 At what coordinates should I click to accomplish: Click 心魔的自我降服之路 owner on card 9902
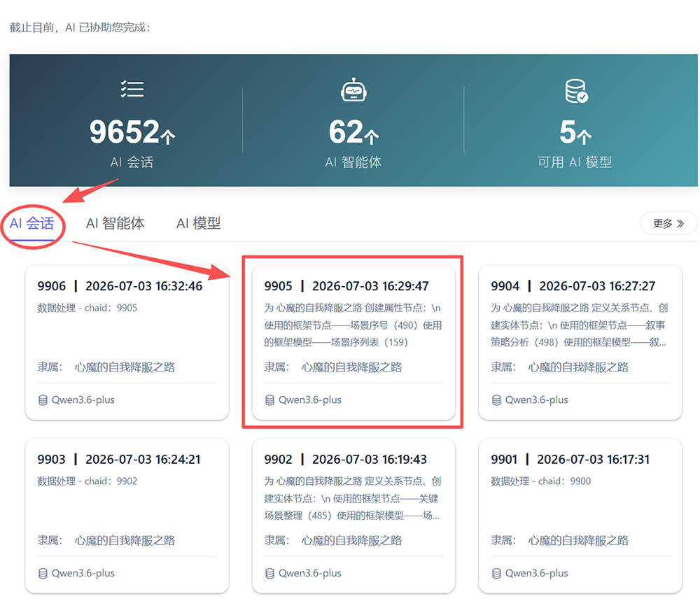[352, 540]
